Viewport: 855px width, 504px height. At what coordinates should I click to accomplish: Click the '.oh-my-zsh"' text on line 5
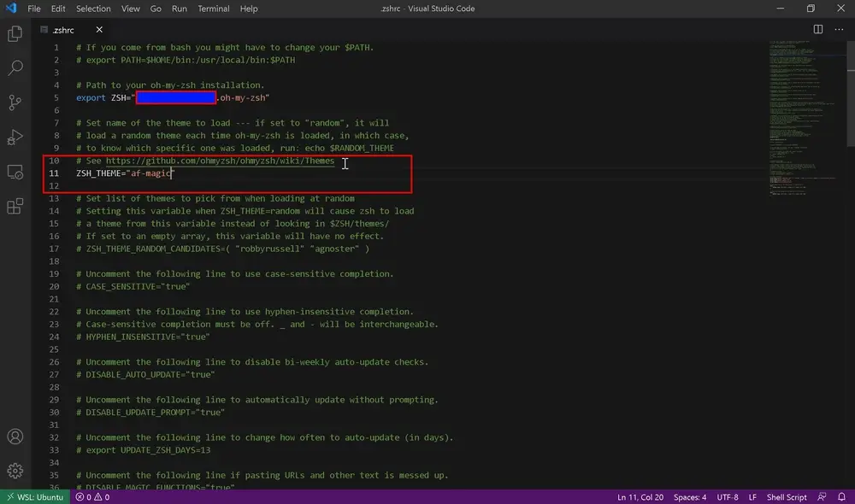(x=243, y=98)
